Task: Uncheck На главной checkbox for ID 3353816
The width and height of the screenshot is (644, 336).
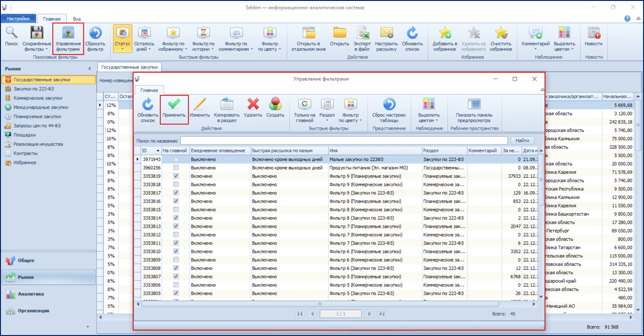Action: click(x=175, y=201)
